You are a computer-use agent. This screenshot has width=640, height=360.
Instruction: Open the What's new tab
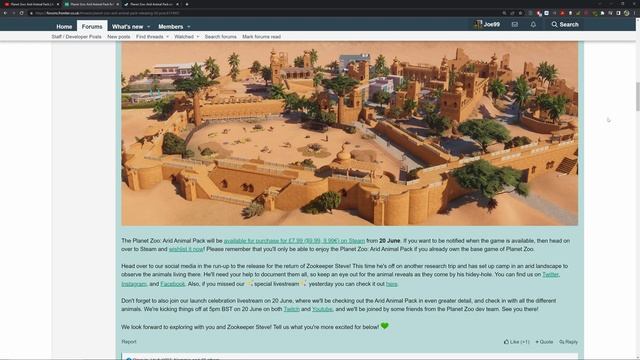[127, 27]
